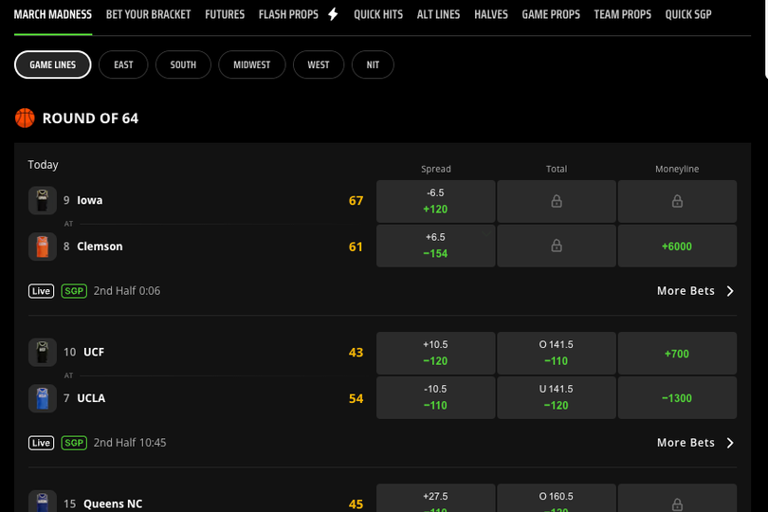Open the Alt Lines tab
The width and height of the screenshot is (768, 512).
pyautogui.click(x=438, y=15)
